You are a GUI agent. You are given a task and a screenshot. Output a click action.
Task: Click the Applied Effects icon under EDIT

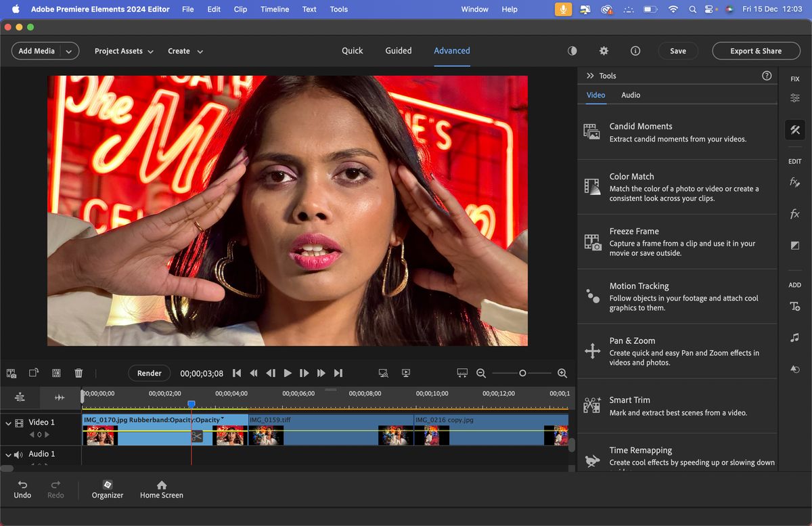(794, 181)
